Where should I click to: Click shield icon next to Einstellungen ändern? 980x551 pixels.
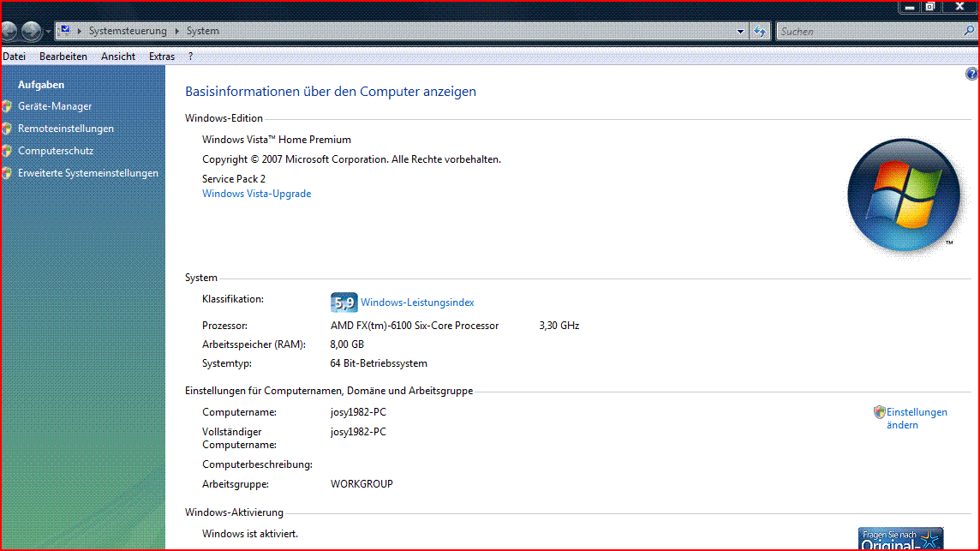coord(880,412)
